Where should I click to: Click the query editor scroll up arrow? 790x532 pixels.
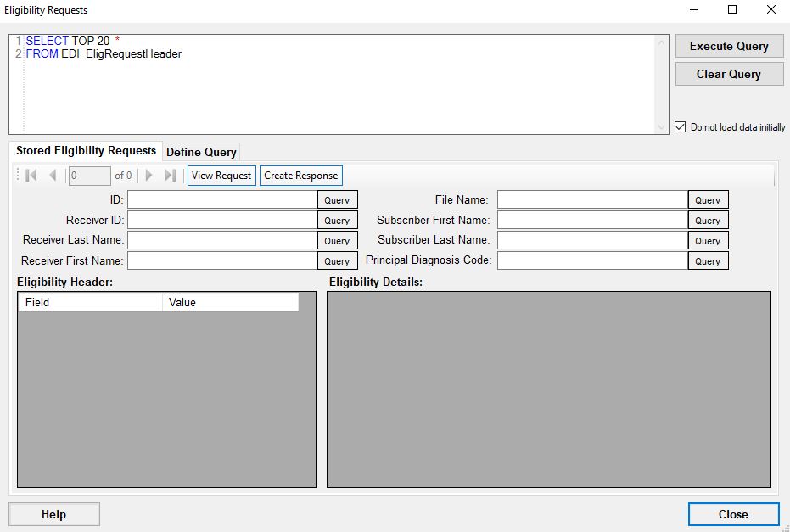coord(661,42)
